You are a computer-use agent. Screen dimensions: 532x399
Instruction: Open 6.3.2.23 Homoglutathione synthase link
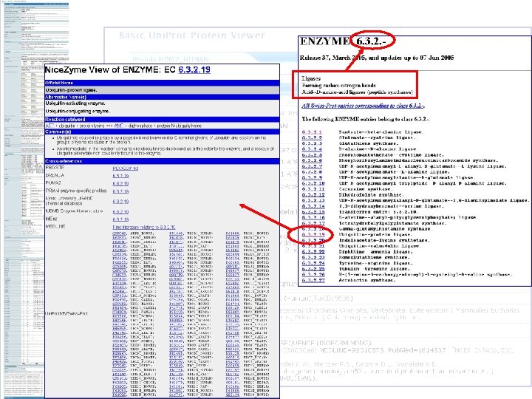click(x=313, y=258)
